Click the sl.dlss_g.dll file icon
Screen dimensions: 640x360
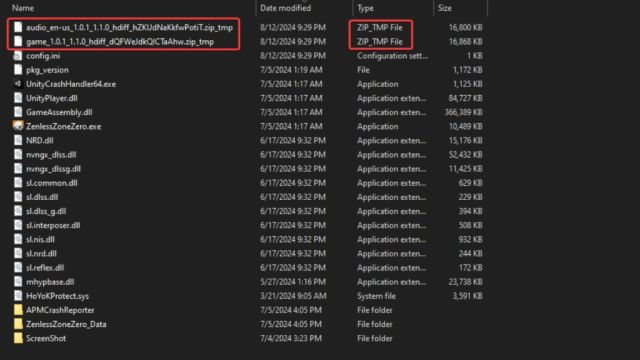pyautogui.click(x=18, y=211)
